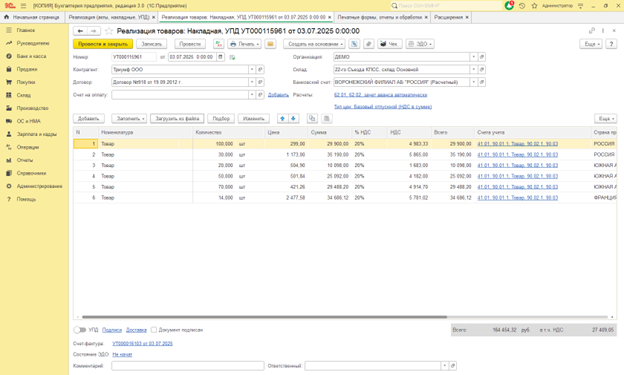Expand the Счет на оплату dropdown arrow

tap(252, 95)
